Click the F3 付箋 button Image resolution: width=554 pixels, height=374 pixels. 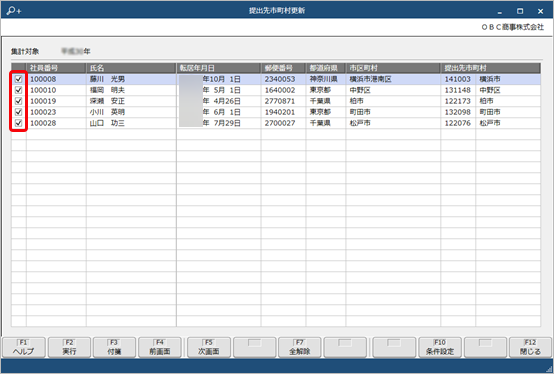pos(114,348)
